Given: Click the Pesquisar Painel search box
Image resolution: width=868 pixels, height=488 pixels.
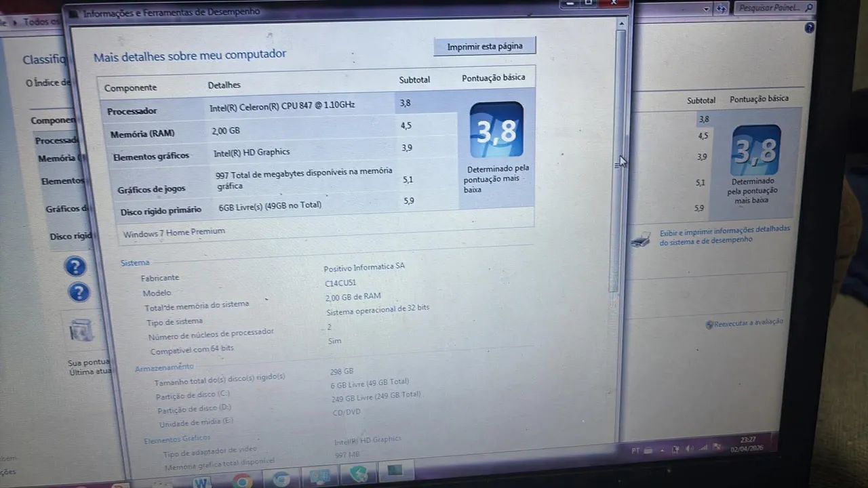Looking at the screenshot, I should point(774,8).
